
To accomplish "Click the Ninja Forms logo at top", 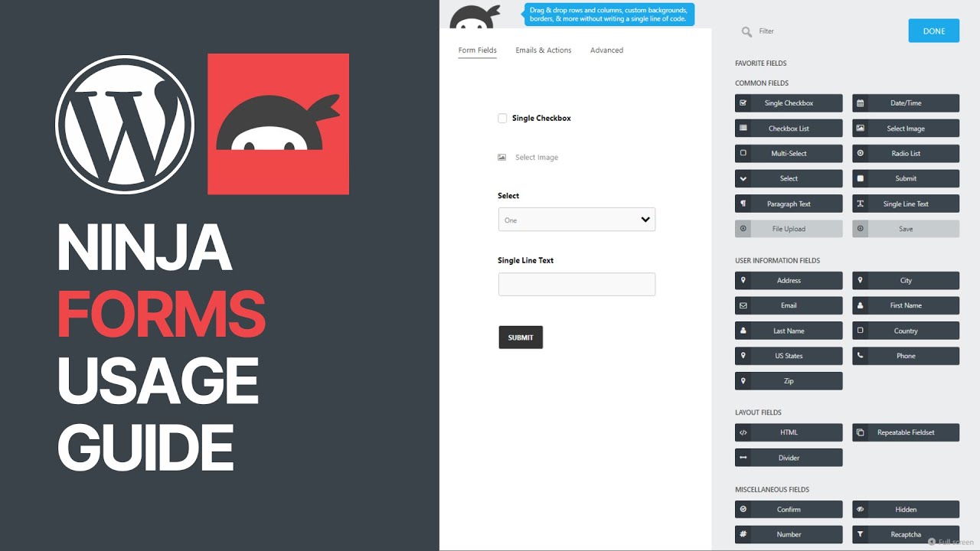I will tap(475, 17).
